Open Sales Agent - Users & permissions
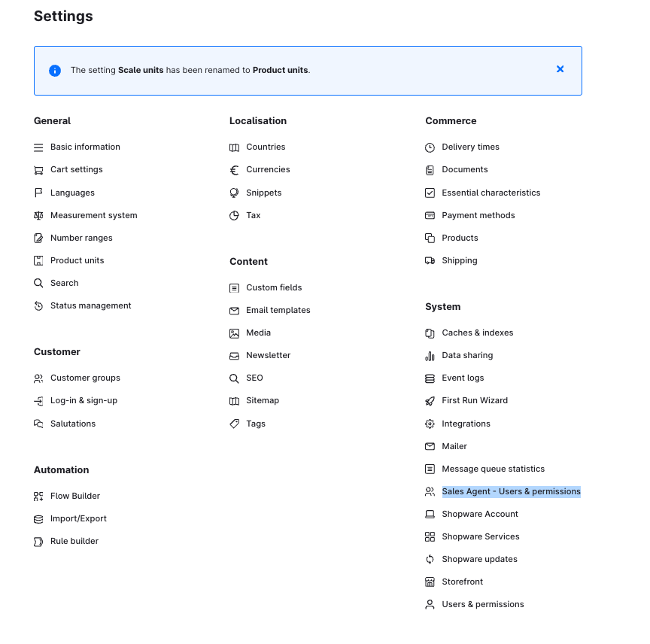Viewport: 650px width, 644px height. point(511,492)
